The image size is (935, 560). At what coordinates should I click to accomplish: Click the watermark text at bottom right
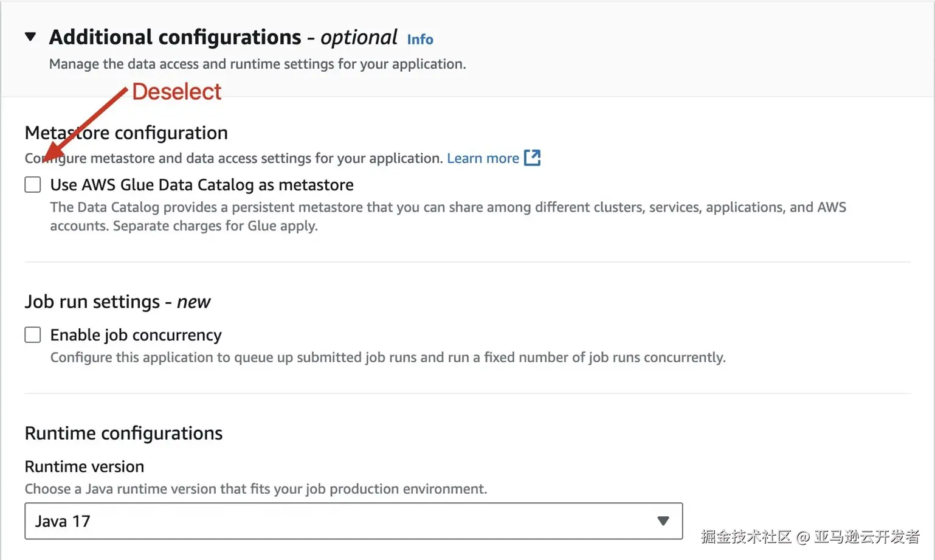pyautogui.click(x=809, y=536)
